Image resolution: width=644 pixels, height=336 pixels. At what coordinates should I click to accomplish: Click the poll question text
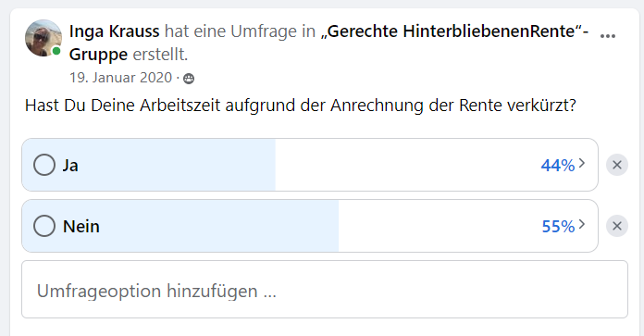[x=301, y=106]
